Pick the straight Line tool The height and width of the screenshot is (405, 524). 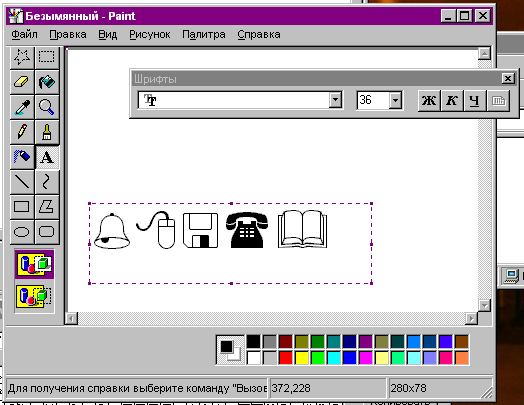[x=22, y=182]
